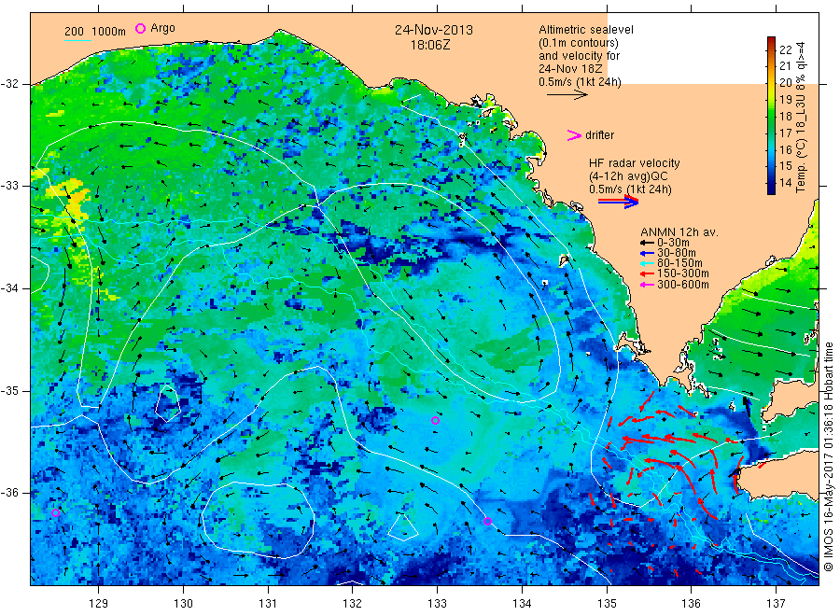Click the small closed sea-level contour near 130
This screenshot has width=840, height=616.
pos(168,403)
